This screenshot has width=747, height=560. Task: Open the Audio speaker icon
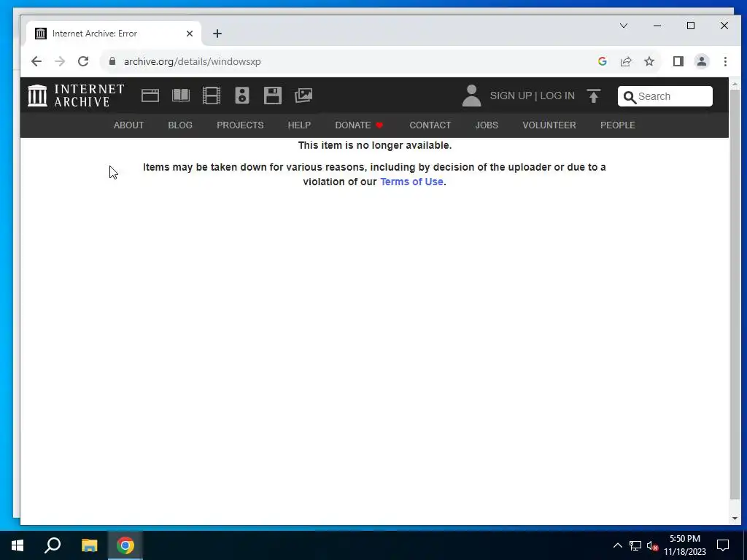242,96
